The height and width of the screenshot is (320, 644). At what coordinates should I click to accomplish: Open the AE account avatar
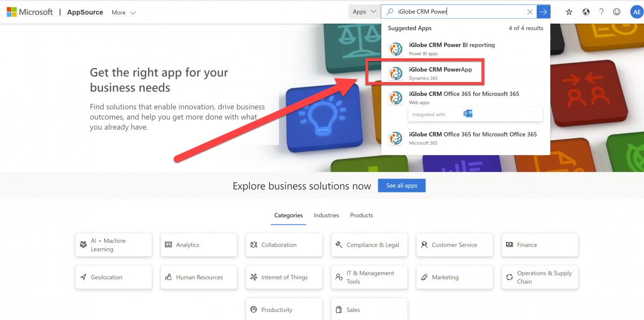click(x=636, y=12)
